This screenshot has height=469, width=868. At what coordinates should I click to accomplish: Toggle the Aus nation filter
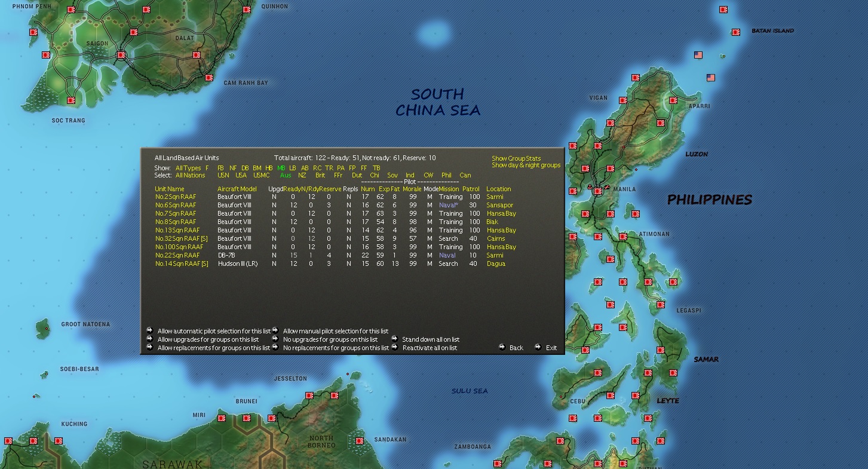[x=286, y=176]
